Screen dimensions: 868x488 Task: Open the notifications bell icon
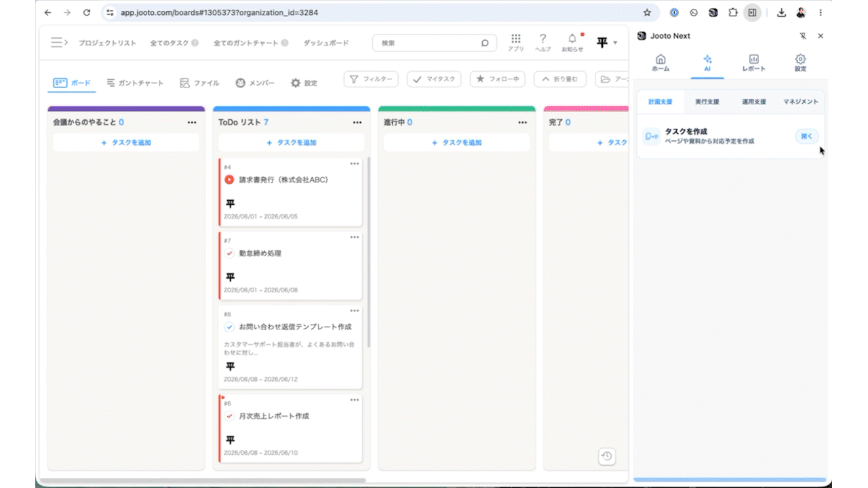tap(572, 39)
